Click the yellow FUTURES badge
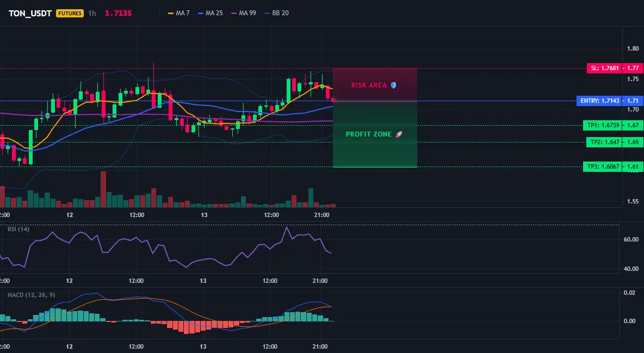Screen dimensions: 644x353 pos(70,13)
